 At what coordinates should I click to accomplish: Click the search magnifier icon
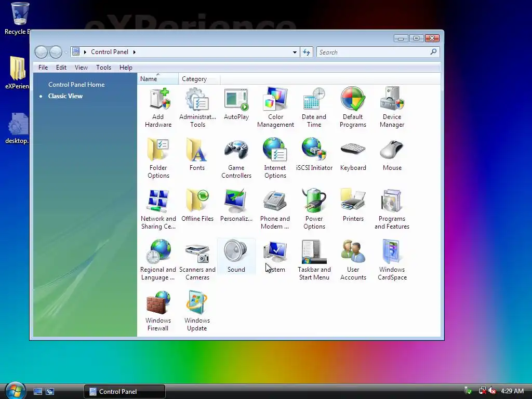click(433, 52)
